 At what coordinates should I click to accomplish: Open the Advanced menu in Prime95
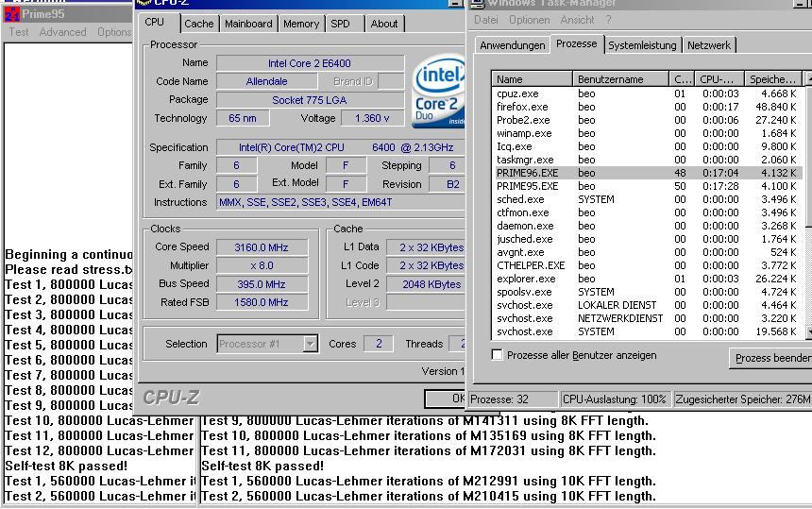62,32
